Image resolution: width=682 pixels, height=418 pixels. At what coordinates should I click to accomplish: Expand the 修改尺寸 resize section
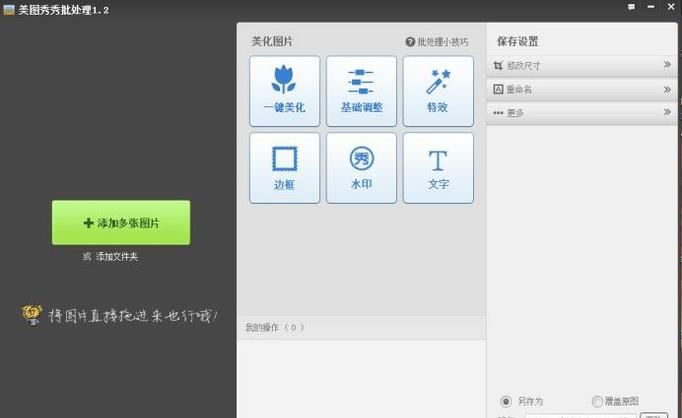coord(582,66)
